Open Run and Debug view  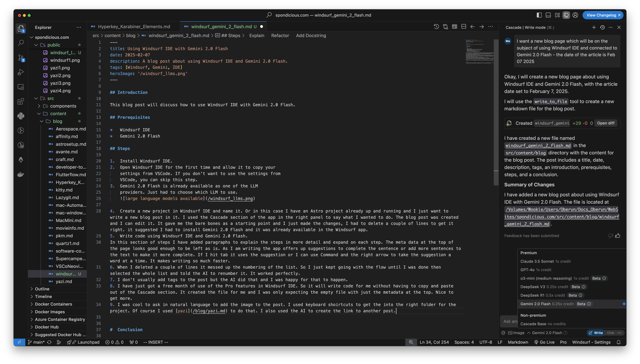point(21,72)
